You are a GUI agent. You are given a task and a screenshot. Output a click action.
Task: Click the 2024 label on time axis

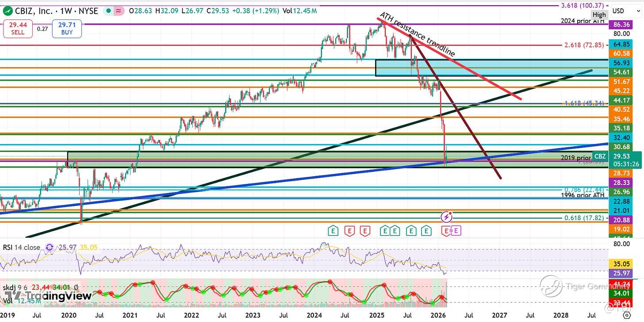314,315
